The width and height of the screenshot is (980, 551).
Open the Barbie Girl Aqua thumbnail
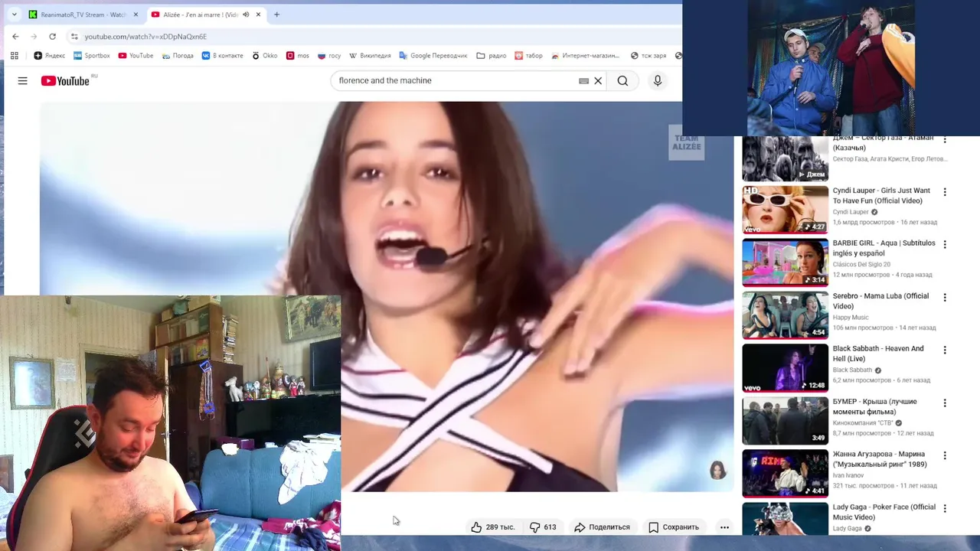(x=786, y=262)
